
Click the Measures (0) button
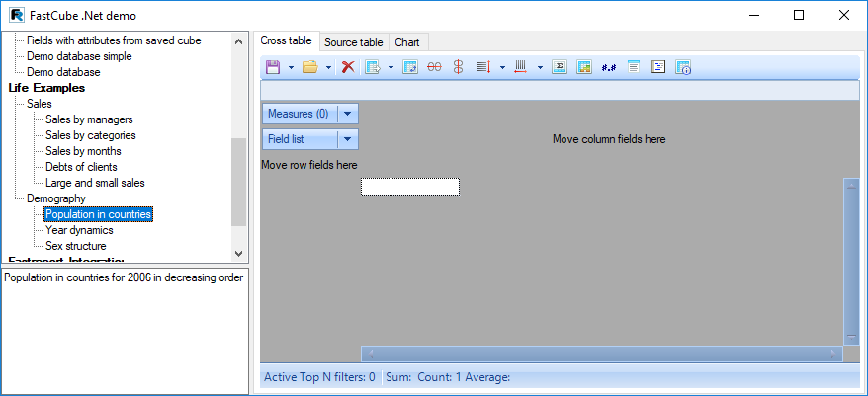click(x=299, y=114)
